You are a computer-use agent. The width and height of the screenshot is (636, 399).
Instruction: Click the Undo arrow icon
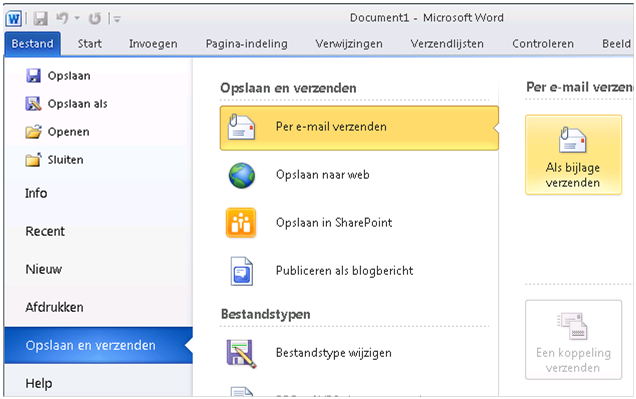coord(62,18)
